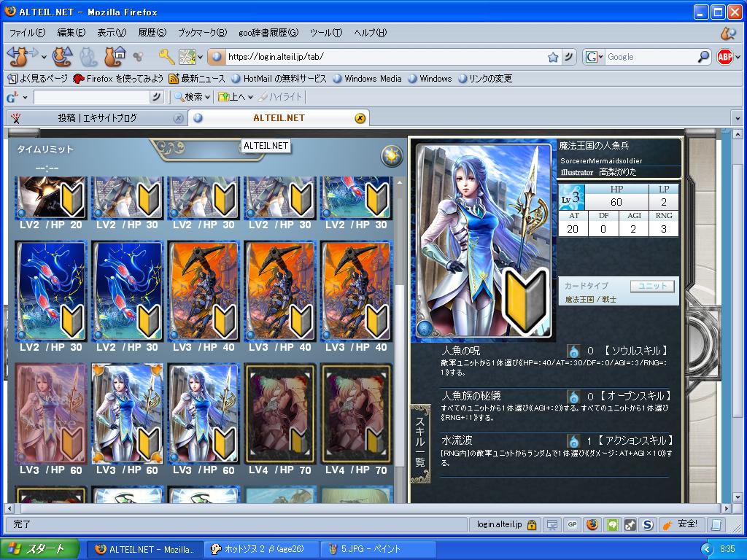
Task: Open the 履歴 menu
Action: pos(152,32)
